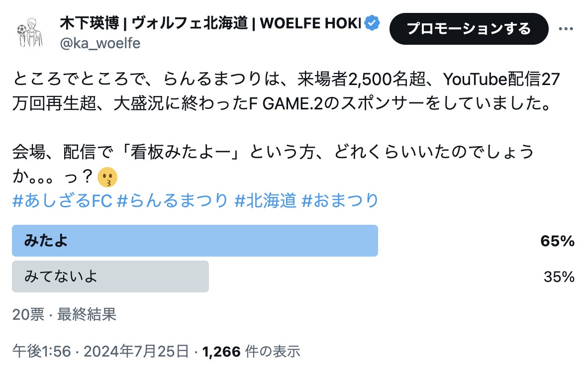Click the 1,266 件の表示 view count
588x367 pixels.
click(252, 352)
